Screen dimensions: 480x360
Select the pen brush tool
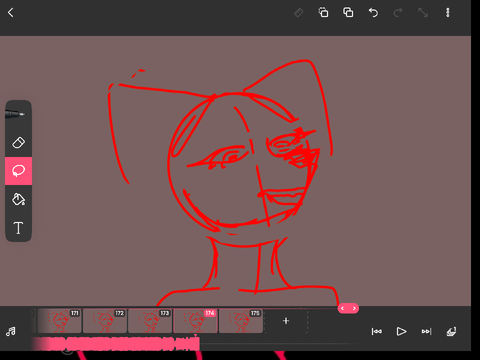[x=16, y=114]
